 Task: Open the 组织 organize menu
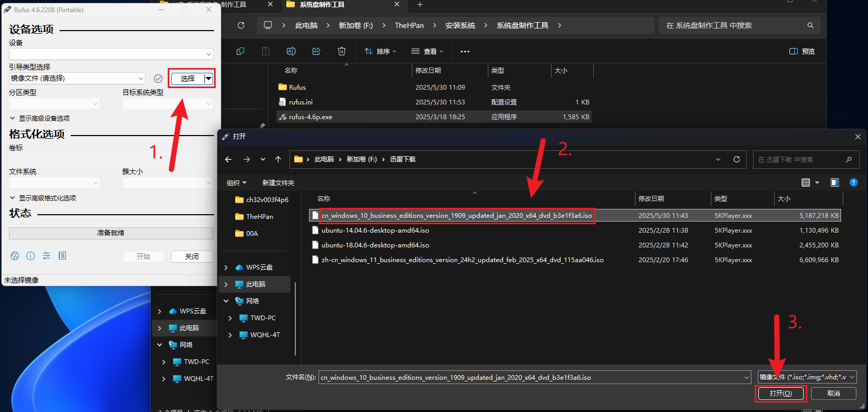click(x=236, y=183)
